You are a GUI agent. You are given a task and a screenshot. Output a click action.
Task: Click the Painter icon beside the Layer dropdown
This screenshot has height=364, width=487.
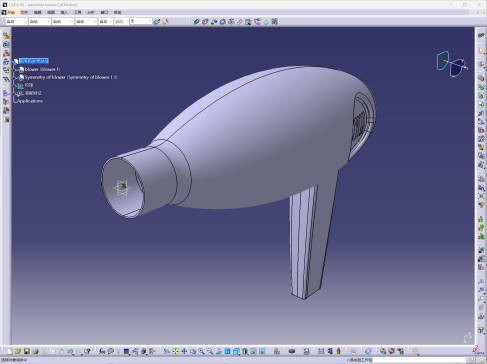[x=156, y=22]
